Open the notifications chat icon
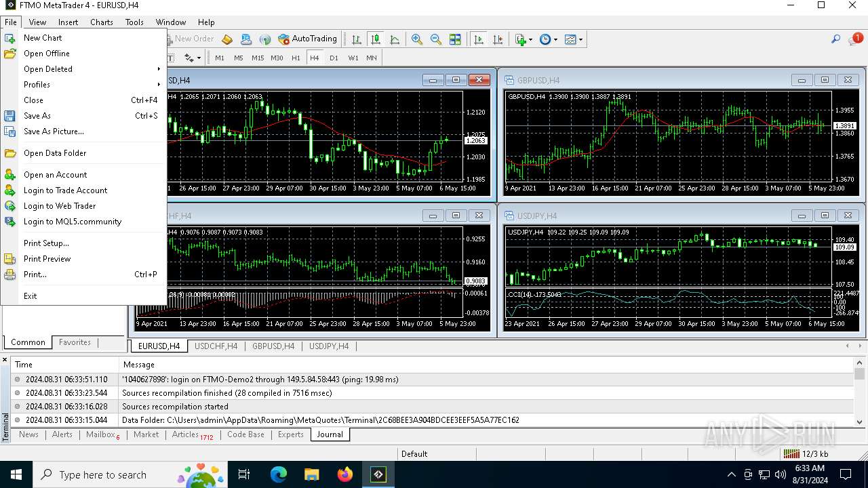Image resolution: width=868 pixels, height=488 pixels. tap(854, 39)
